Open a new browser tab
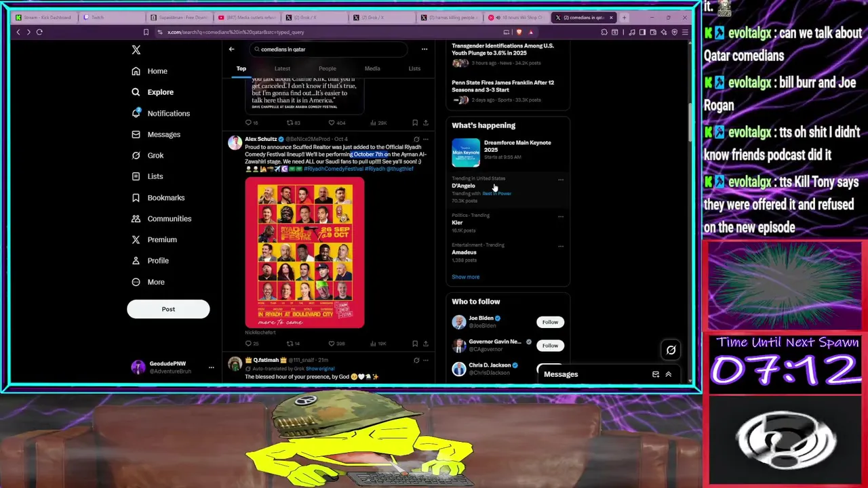 coord(625,17)
